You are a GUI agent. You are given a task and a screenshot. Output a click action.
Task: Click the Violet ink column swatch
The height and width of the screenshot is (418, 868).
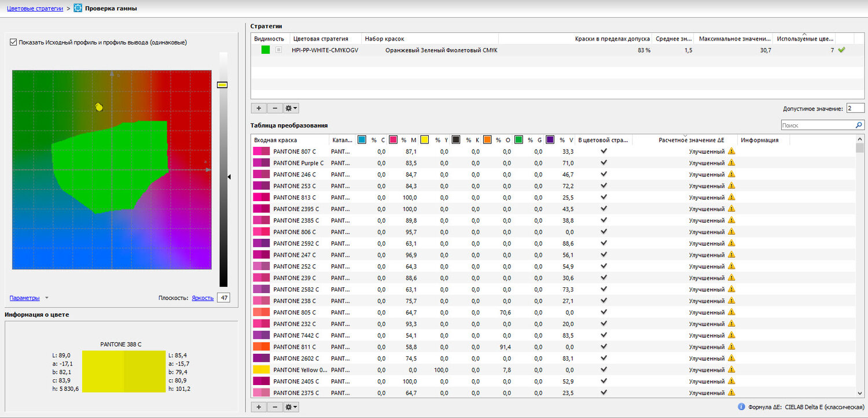point(550,140)
